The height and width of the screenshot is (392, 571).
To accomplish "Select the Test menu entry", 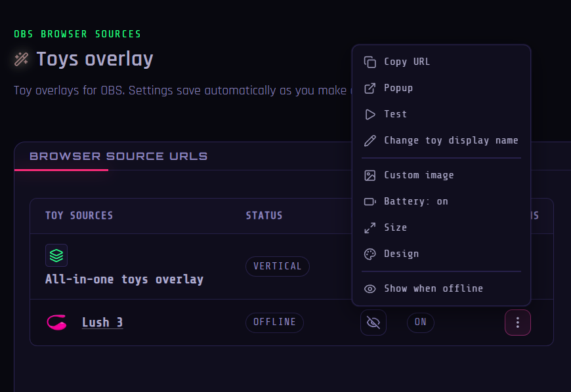I will [441, 114].
